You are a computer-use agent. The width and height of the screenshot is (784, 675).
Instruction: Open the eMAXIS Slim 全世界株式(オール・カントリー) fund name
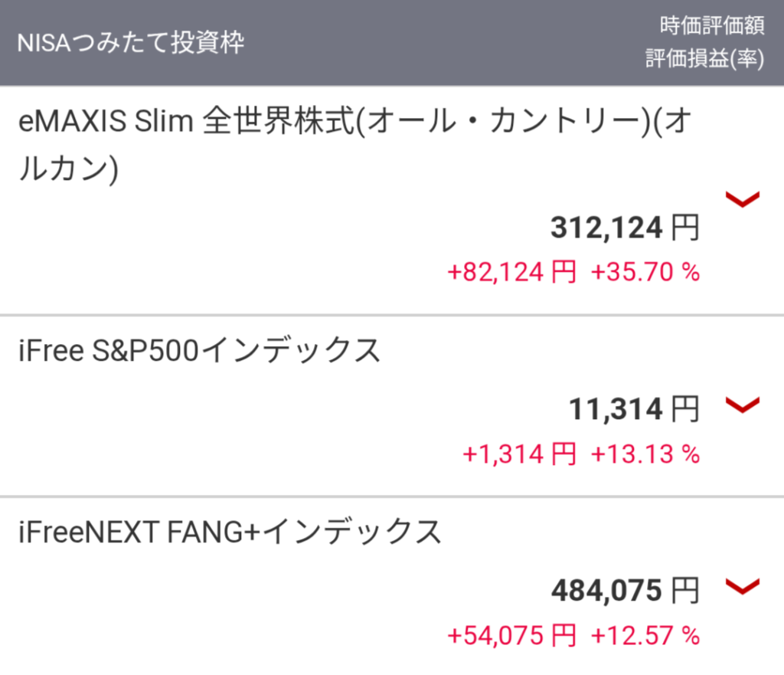pos(355,144)
